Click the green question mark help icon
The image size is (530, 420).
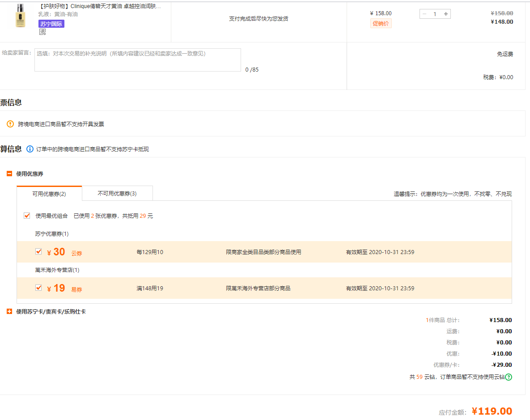[x=509, y=377]
